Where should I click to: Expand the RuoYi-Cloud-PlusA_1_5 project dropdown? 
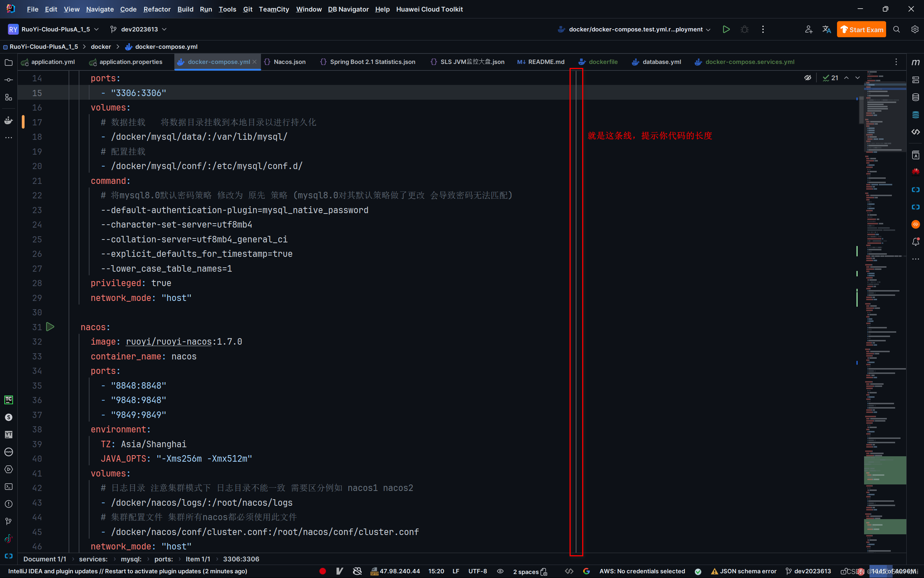(x=53, y=29)
